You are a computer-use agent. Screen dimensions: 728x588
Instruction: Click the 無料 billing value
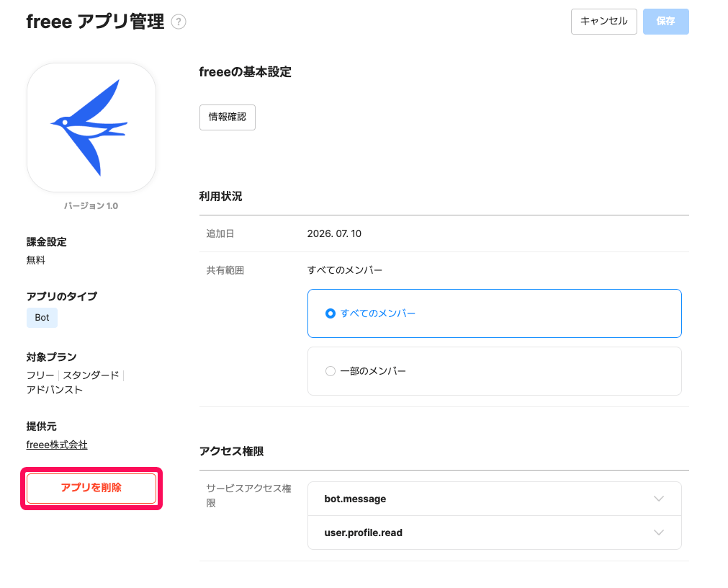tap(36, 260)
